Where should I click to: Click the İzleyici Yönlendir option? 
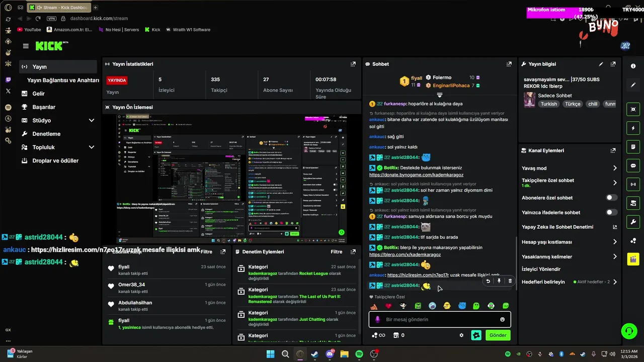coord(541,269)
